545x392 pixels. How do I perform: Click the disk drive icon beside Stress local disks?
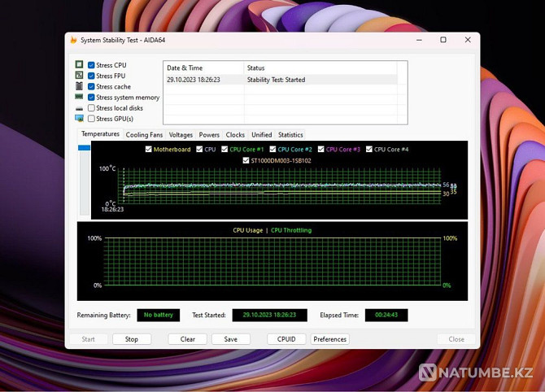(x=79, y=108)
